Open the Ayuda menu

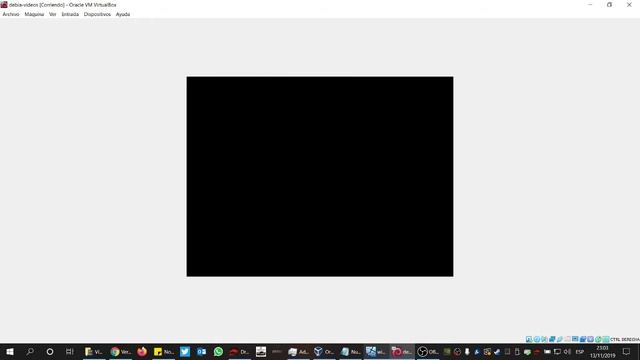123,14
